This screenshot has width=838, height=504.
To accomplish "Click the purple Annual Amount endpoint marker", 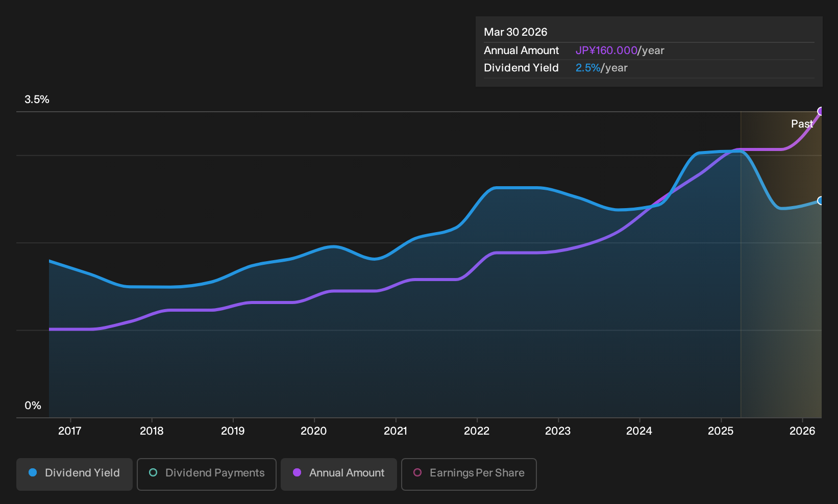I will pos(821,111).
